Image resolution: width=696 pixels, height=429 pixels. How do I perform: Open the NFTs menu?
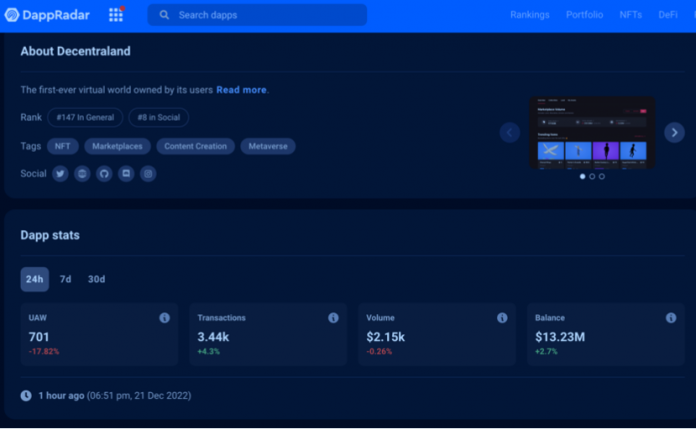630,15
